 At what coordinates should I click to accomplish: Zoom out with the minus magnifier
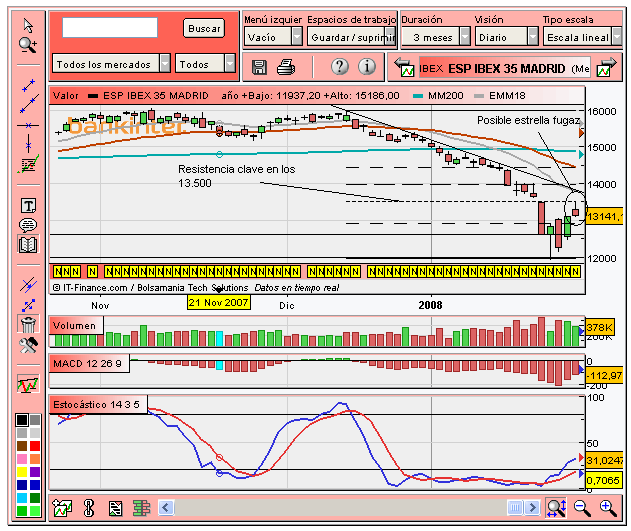point(582,508)
